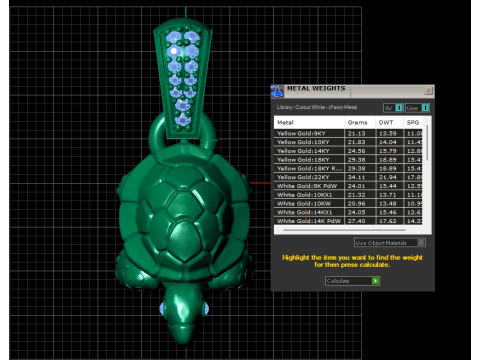Screen dimensions: 480x360
Task: Click the 24.01 grams cell
Action: tap(360, 186)
